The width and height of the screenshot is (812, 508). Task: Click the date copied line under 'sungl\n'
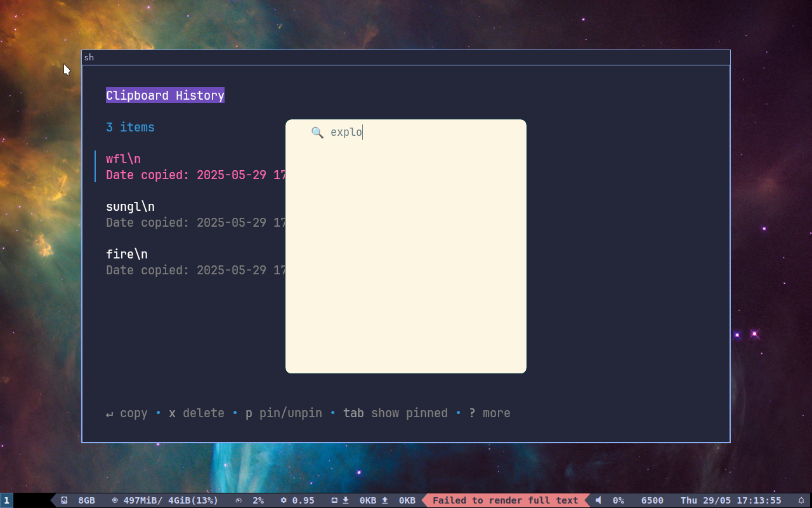pyautogui.click(x=195, y=222)
